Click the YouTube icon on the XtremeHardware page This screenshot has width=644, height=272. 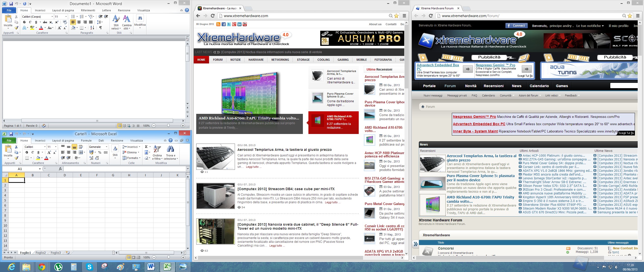[x=245, y=24]
